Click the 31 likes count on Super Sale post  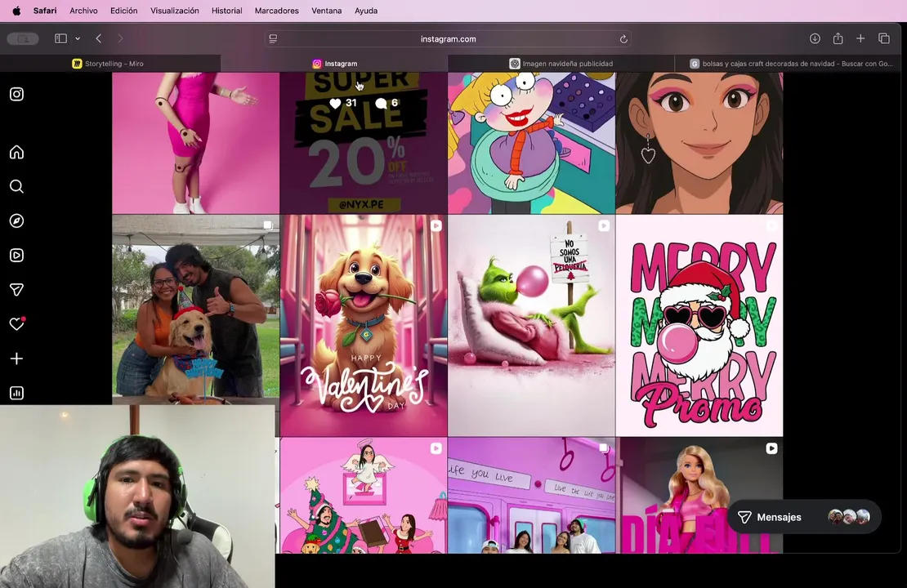point(343,103)
